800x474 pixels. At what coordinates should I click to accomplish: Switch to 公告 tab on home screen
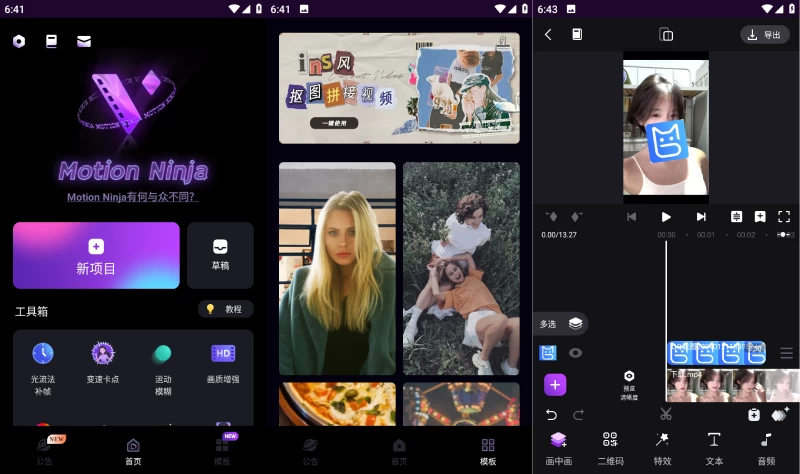click(44, 451)
